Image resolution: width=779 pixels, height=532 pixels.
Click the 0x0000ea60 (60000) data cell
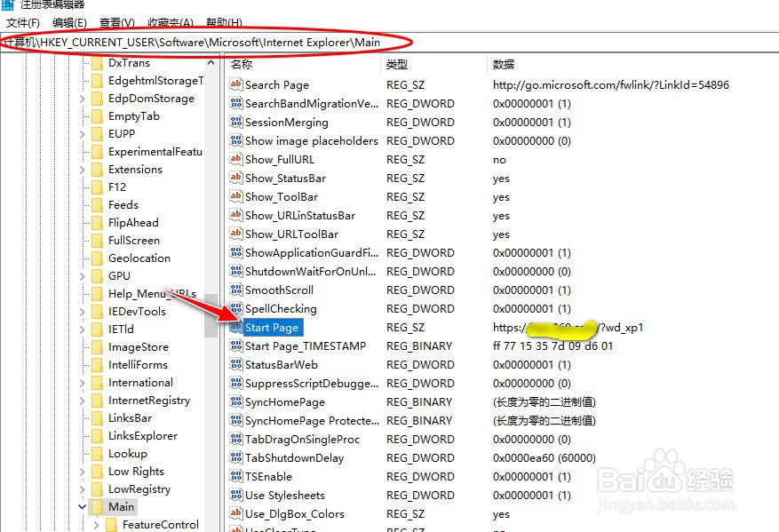tap(544, 458)
